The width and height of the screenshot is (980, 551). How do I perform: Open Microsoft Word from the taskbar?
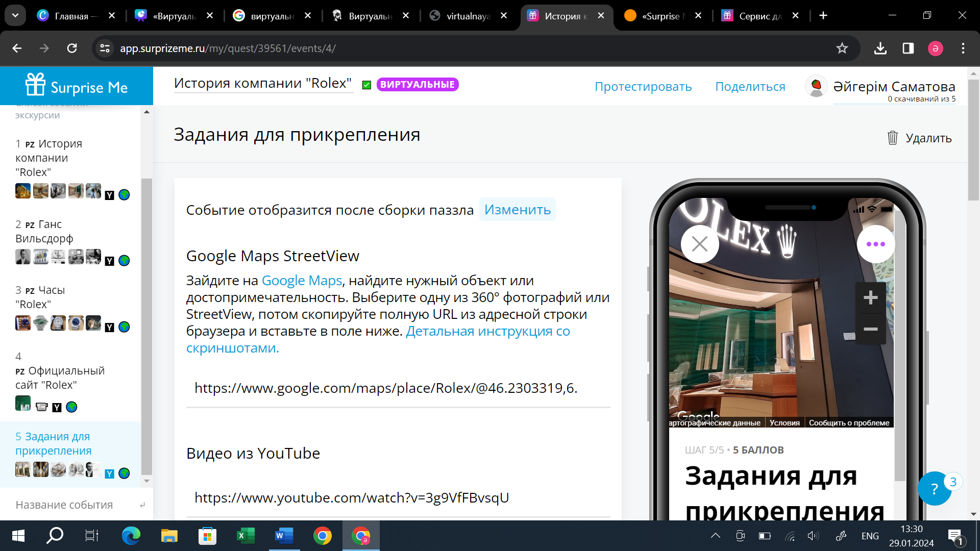pos(284,536)
